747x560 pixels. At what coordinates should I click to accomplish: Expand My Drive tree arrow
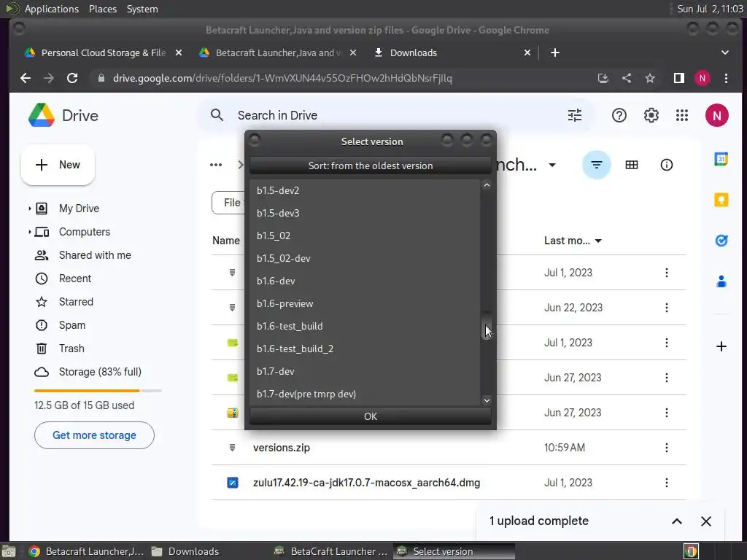pos(29,209)
